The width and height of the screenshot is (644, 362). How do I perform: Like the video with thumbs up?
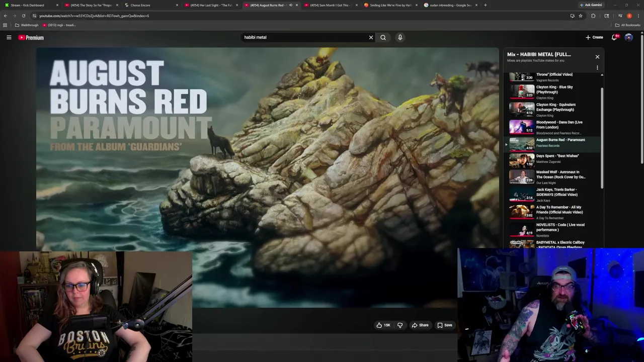383,325
